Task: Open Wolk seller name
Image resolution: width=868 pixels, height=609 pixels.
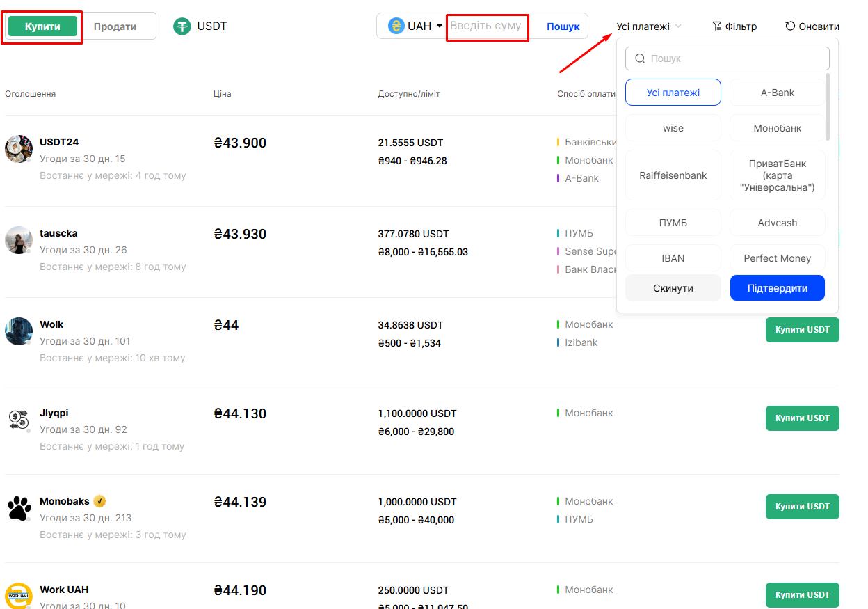Action: (x=51, y=324)
